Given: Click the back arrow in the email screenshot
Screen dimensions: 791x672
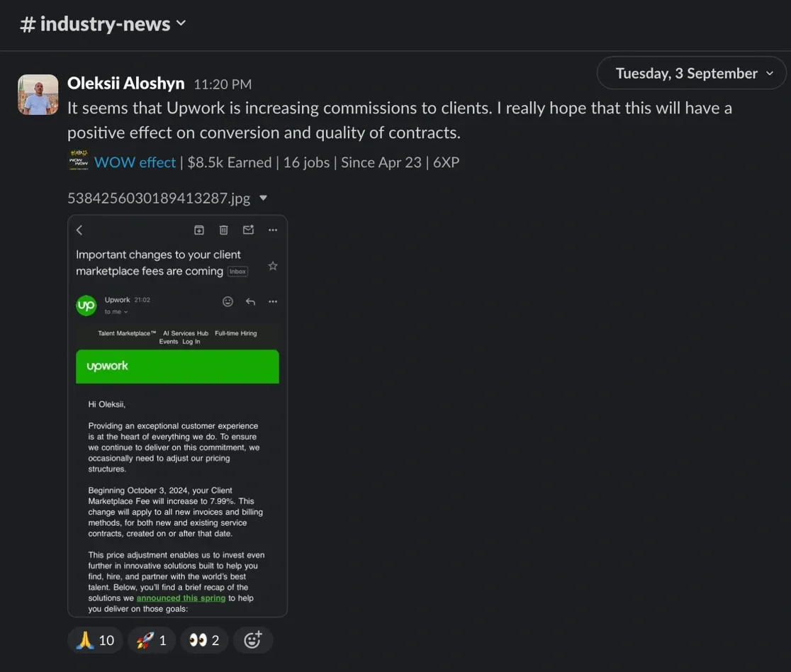Looking at the screenshot, I should point(79,230).
